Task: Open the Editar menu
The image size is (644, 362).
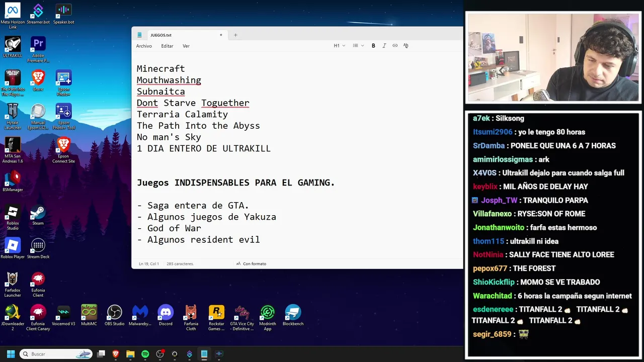Action: click(x=167, y=46)
